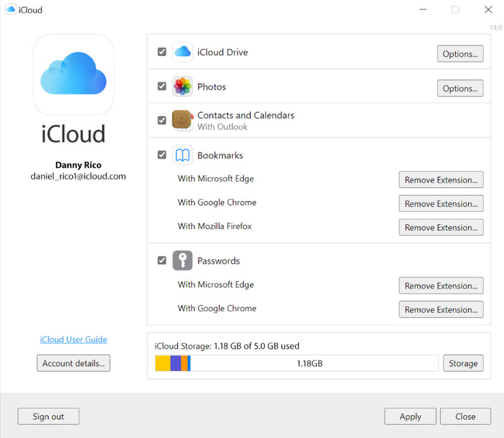Click the iCloud storage usage bar
504x438 pixels.
296,363
